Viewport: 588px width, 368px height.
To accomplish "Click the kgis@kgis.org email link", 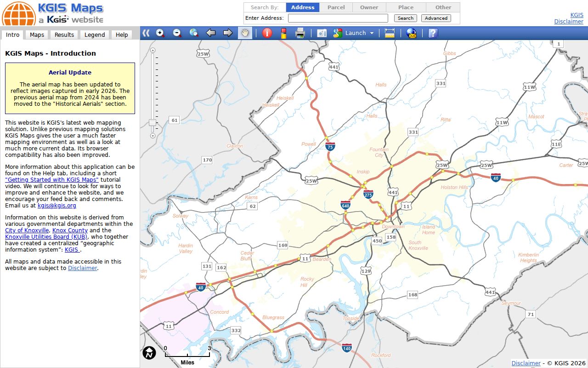I will (57, 206).
